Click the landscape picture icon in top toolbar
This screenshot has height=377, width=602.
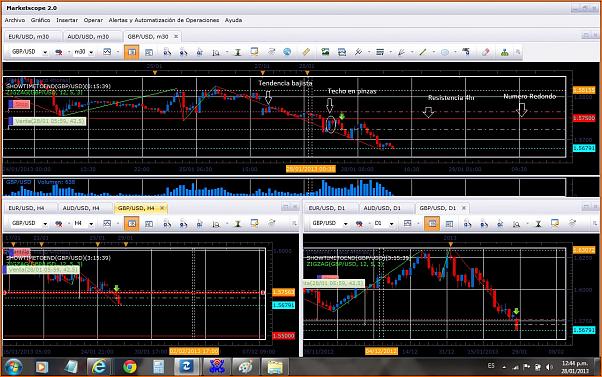(325, 52)
